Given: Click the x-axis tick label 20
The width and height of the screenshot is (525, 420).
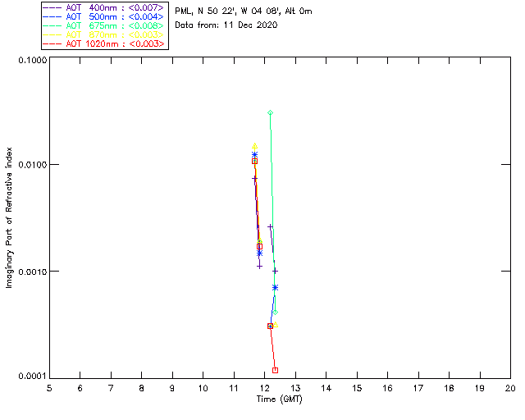Looking at the screenshot, I should pyautogui.click(x=510, y=388).
